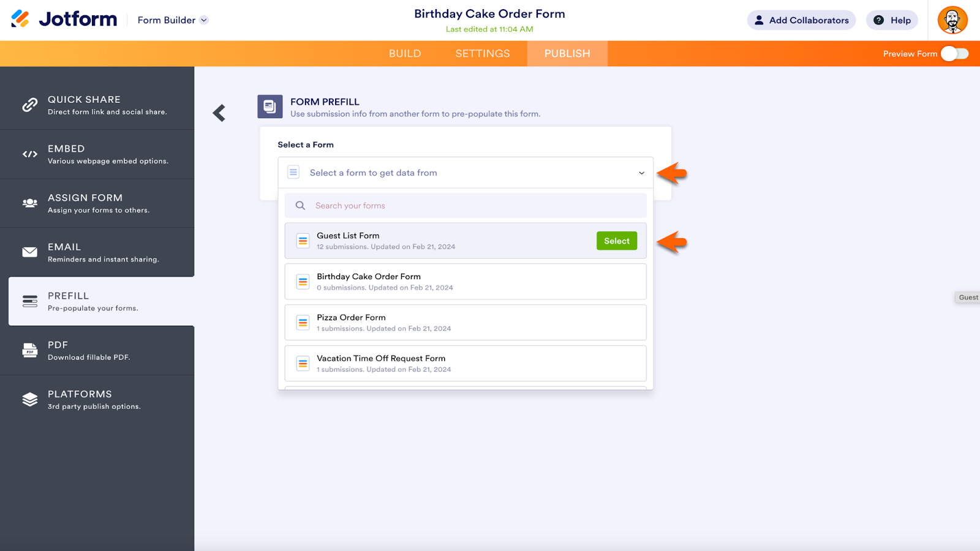This screenshot has width=980, height=551.
Task: Click the PDF file icon
Action: pyautogui.click(x=29, y=350)
